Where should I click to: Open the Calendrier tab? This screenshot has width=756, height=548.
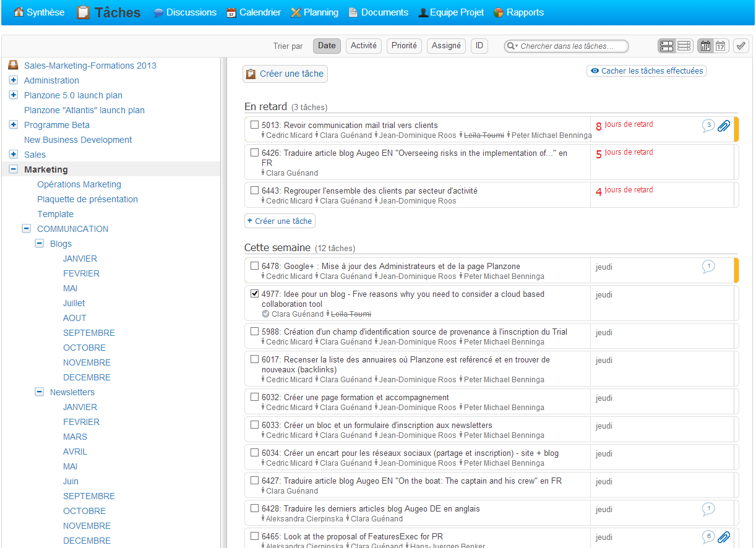254,12
